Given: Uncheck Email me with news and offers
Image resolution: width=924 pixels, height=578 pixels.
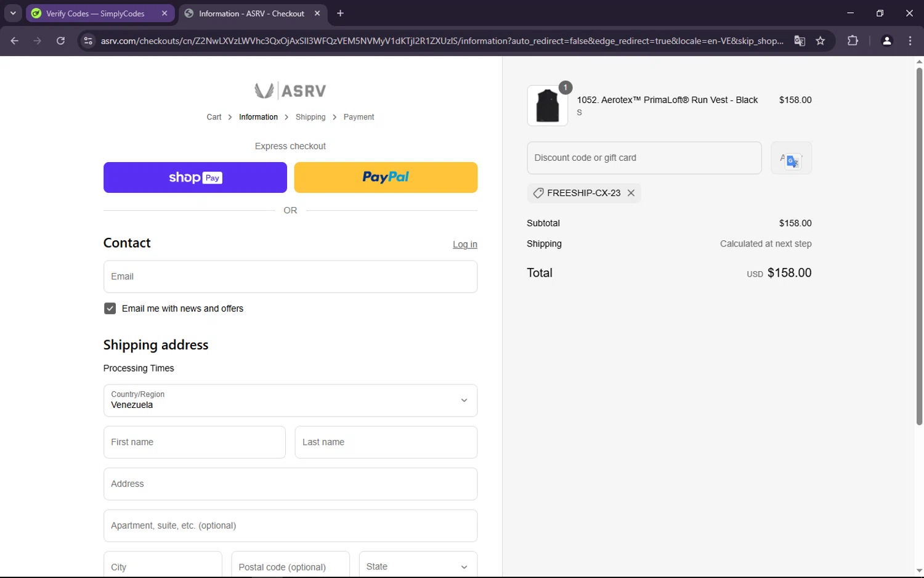Looking at the screenshot, I should (x=110, y=309).
